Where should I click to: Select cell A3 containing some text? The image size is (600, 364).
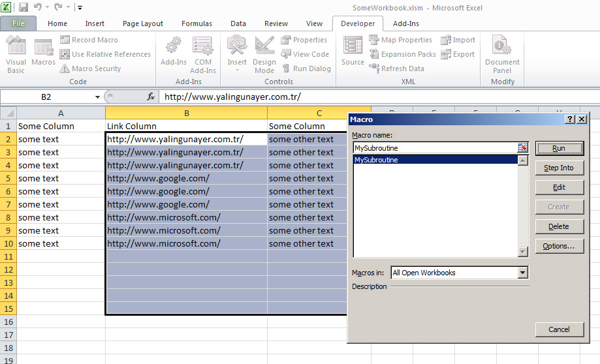pyautogui.click(x=61, y=153)
